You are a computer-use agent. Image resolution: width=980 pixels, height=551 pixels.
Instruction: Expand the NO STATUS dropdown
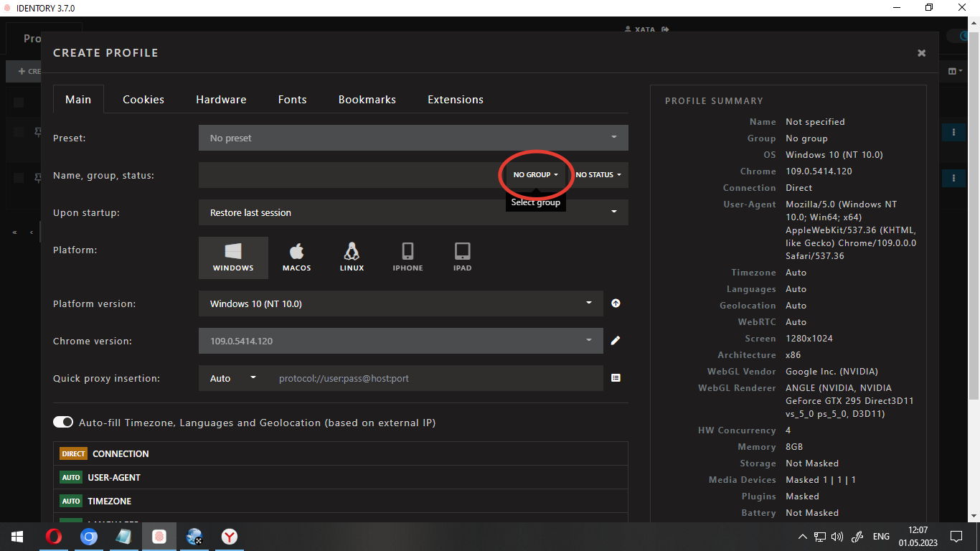pos(598,175)
